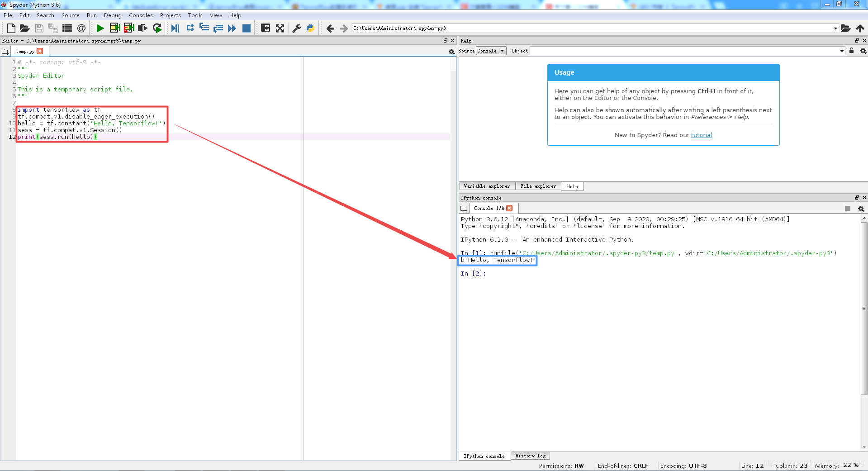Save the current file
Screen dimensions: 868x471
(x=39, y=28)
